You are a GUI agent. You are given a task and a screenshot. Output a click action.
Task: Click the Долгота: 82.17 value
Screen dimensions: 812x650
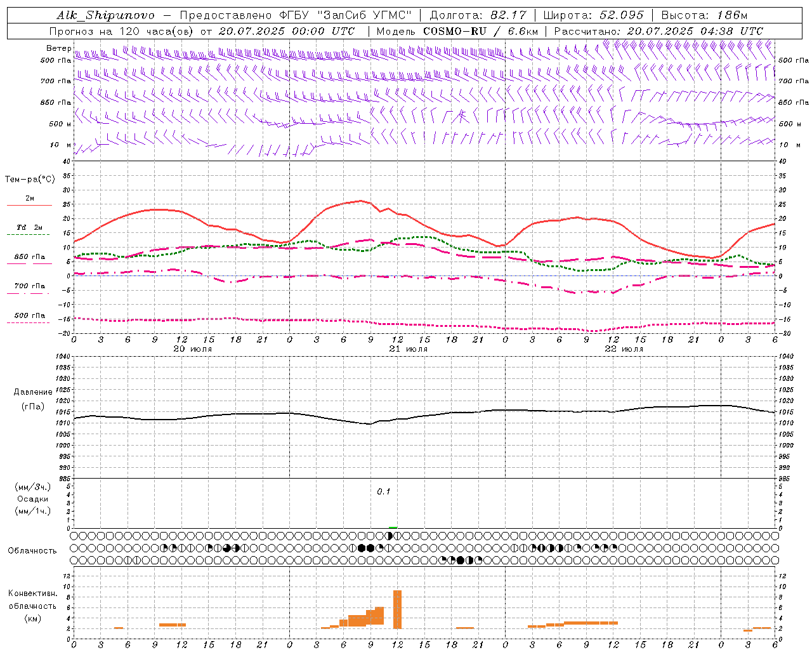[478, 15]
